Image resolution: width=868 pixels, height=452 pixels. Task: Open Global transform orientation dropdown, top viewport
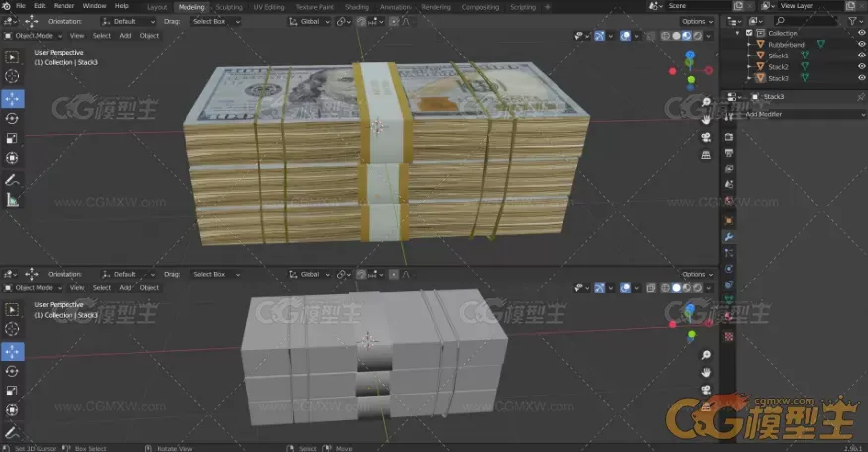(x=310, y=22)
